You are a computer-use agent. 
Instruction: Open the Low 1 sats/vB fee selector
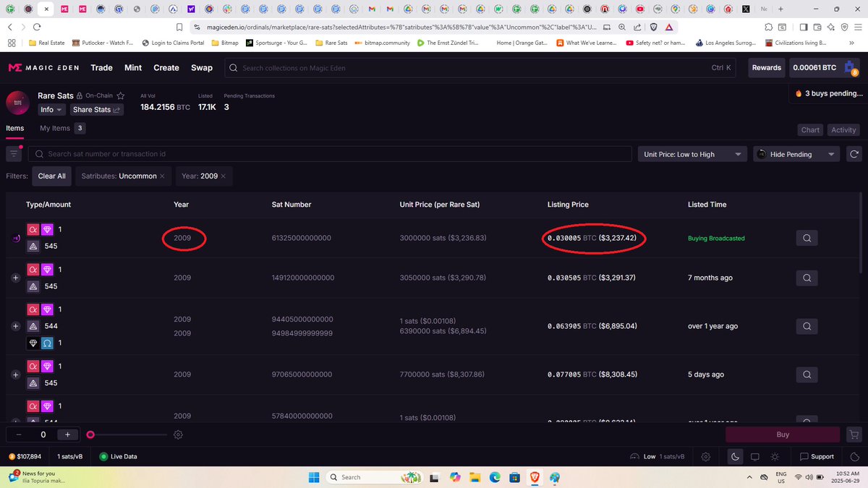[659, 456]
